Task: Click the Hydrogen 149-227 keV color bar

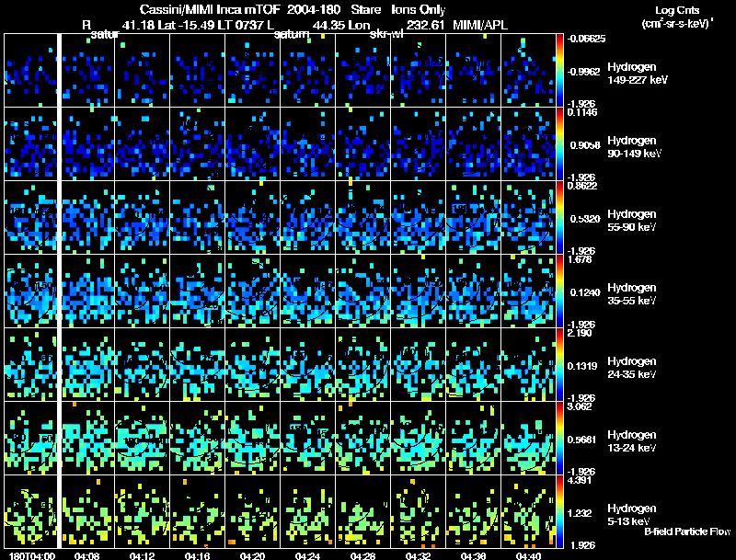Action: [559, 70]
